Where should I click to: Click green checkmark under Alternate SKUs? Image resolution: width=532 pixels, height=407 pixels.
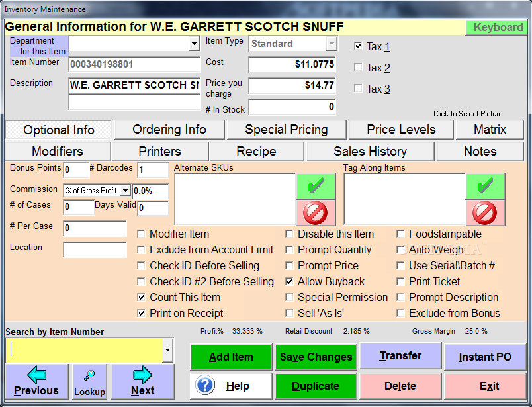click(x=316, y=186)
